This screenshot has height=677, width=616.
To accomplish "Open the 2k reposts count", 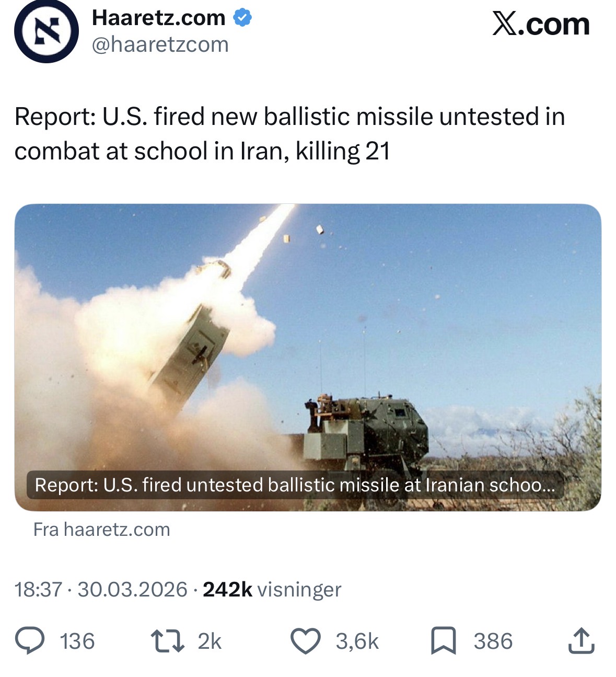I will click(x=210, y=641).
